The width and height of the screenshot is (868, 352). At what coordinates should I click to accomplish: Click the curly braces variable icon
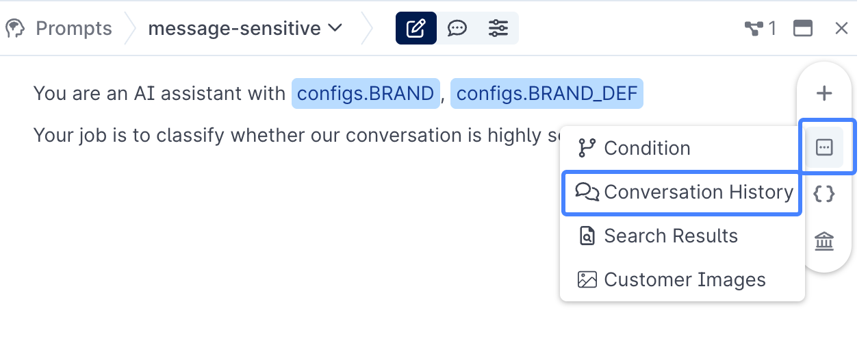pyautogui.click(x=825, y=194)
